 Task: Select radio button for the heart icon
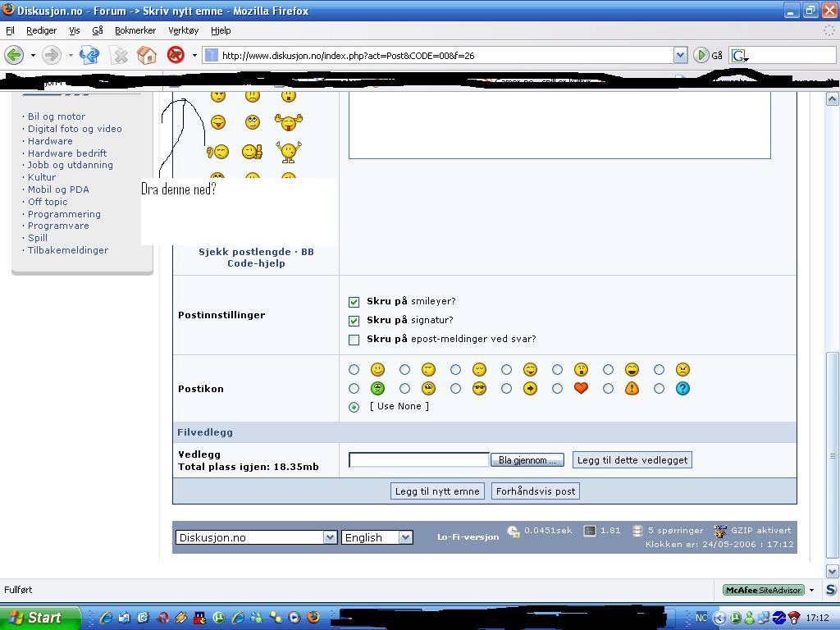coord(557,388)
